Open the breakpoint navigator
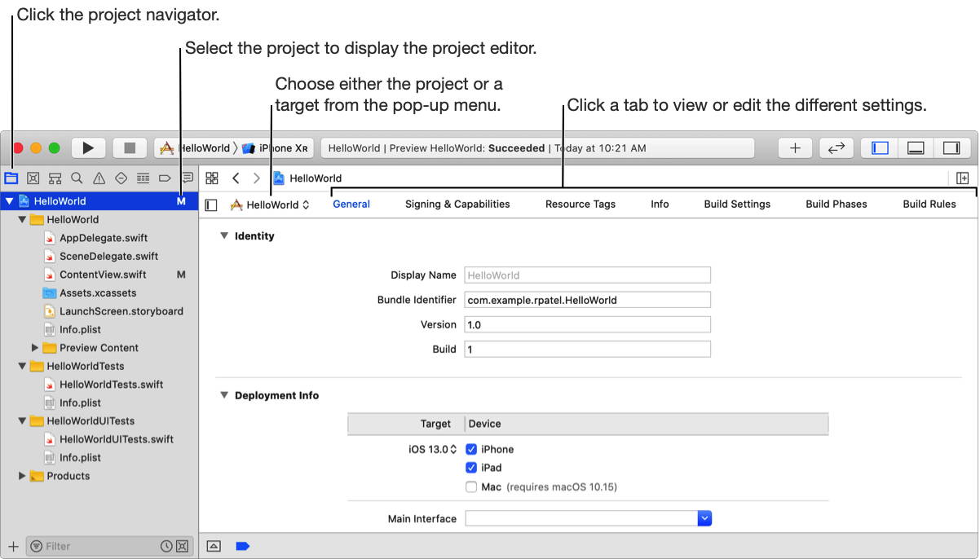Screen dimensions: 980x559 [x=165, y=178]
